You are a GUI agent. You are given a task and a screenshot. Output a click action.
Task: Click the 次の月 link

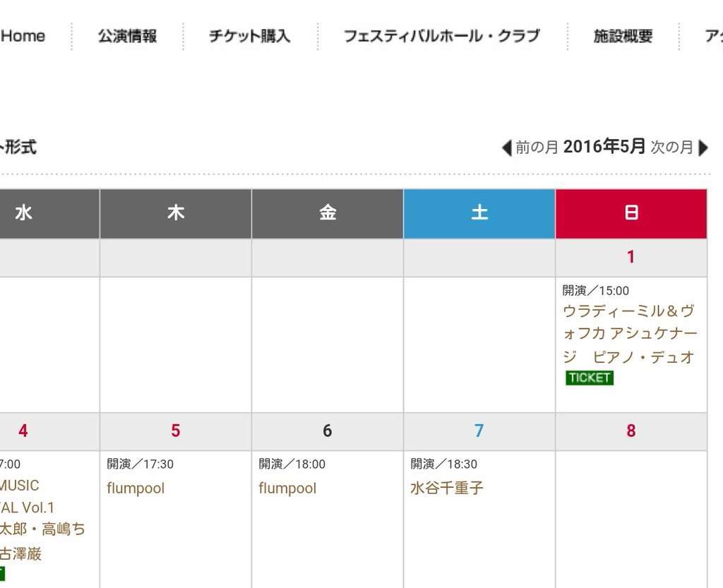point(672,148)
